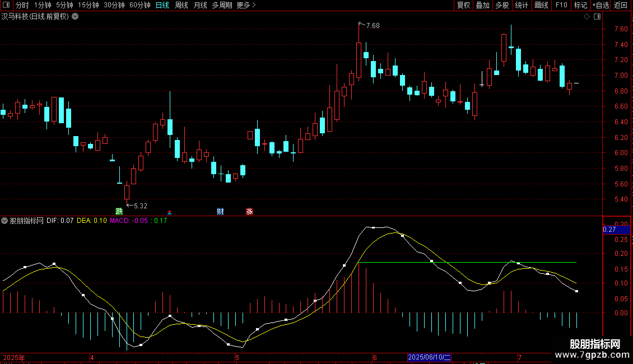Click the 7.60 price axis label
Image resolution: width=633 pixels, height=364 pixels.
point(621,29)
